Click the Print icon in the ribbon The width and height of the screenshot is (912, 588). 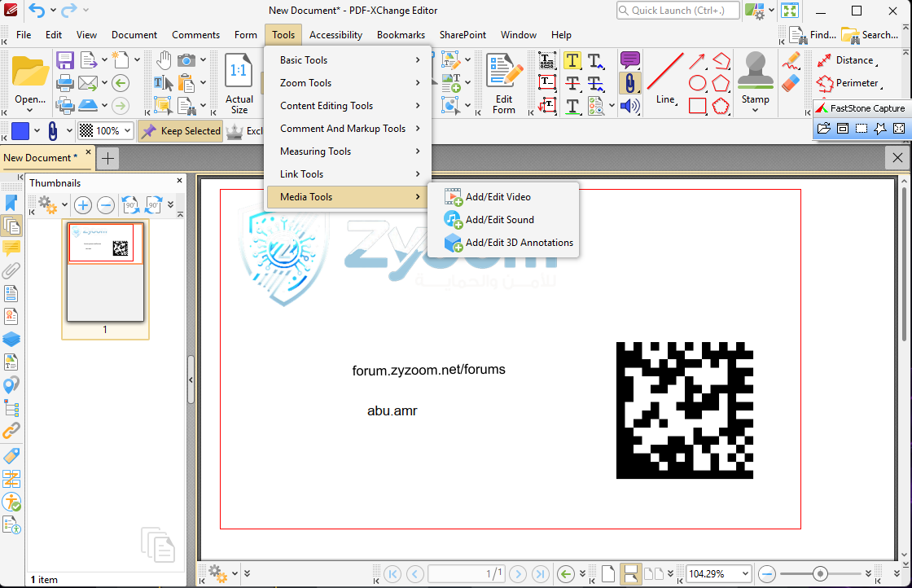point(64,83)
